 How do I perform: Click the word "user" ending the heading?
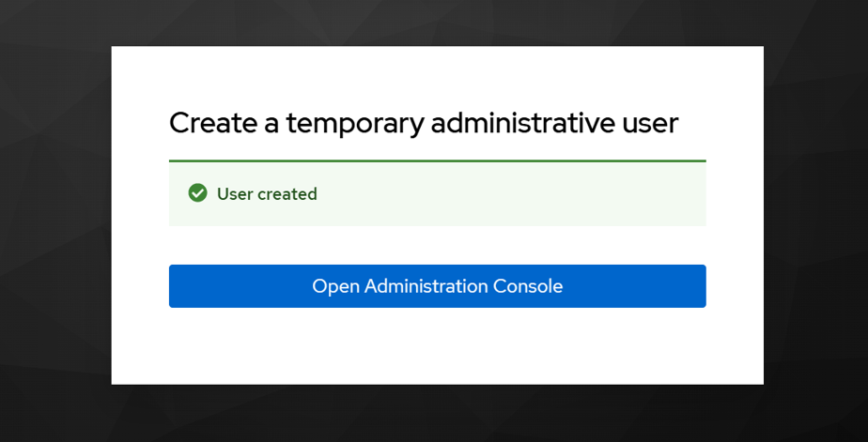(x=651, y=123)
